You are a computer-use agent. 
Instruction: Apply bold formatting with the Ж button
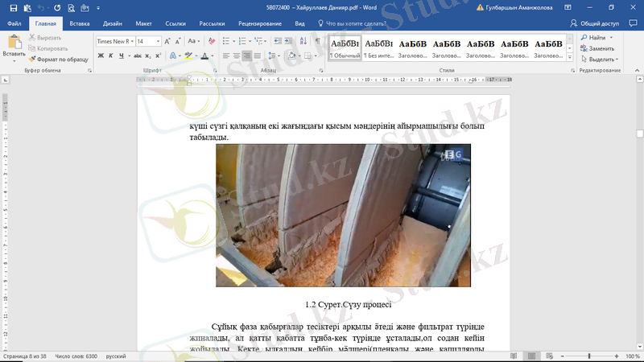point(101,56)
